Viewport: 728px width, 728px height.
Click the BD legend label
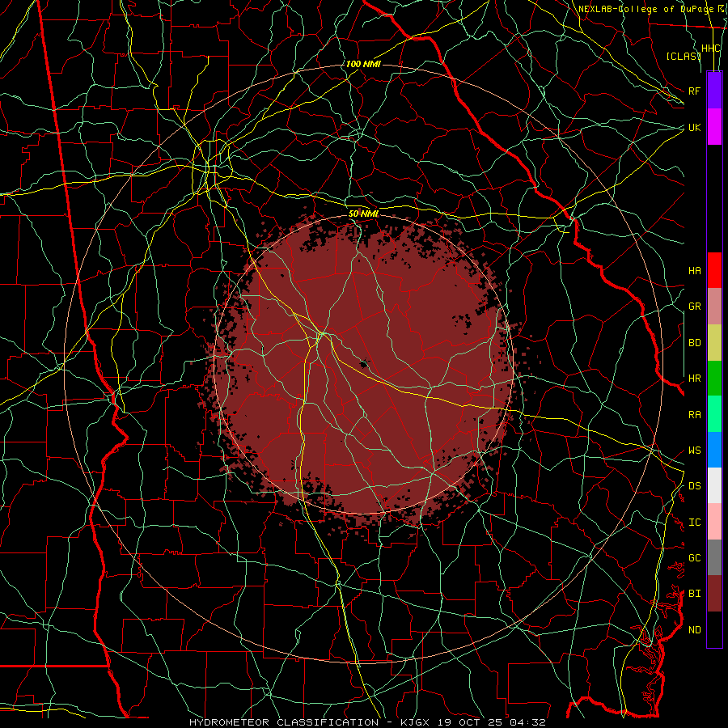(x=694, y=343)
